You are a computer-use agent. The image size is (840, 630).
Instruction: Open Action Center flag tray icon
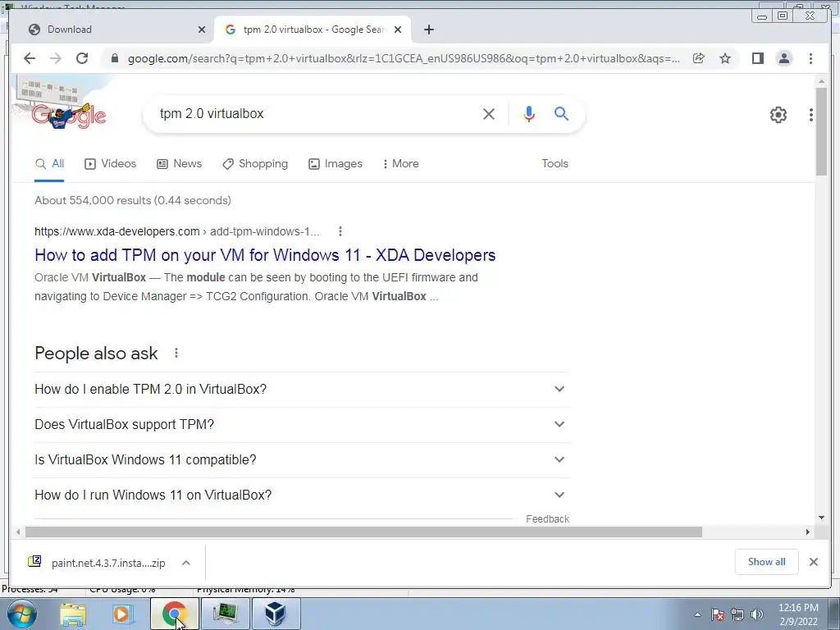pos(718,614)
